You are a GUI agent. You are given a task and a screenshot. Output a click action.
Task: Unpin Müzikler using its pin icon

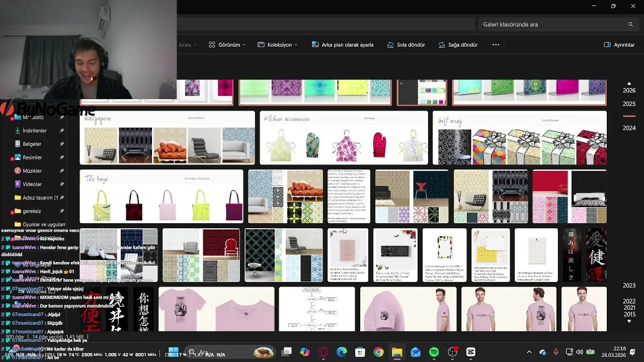62,171
